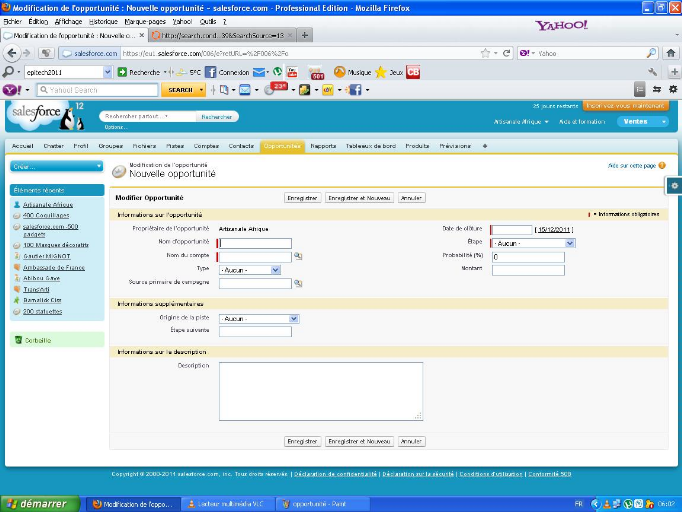Click the orange Musique toolbar icon
The width and height of the screenshot is (682, 512).
pos(340,72)
